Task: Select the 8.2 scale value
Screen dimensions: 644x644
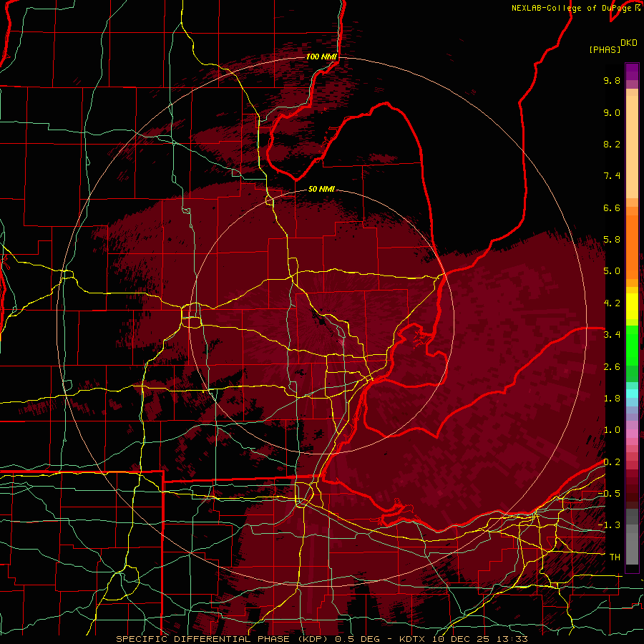Action: click(612, 144)
